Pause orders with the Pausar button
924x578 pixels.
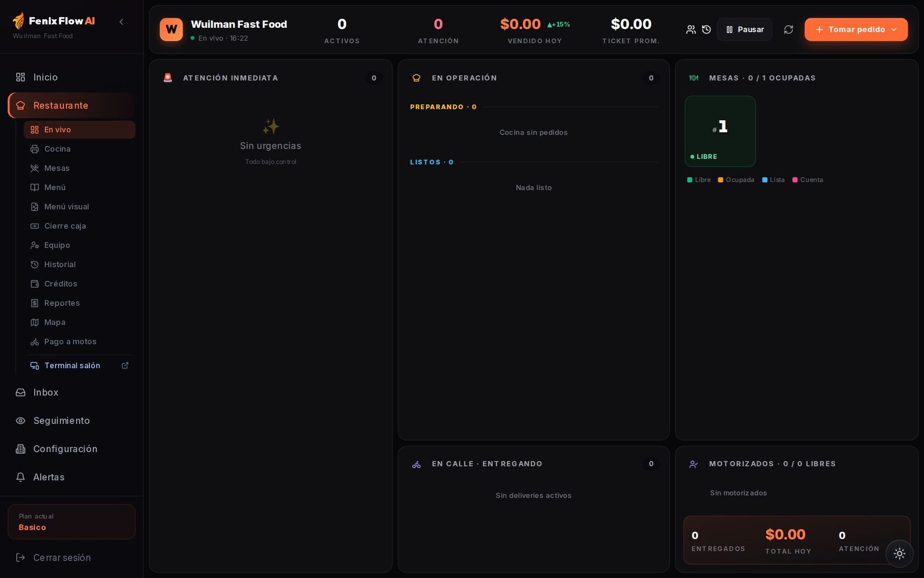point(744,29)
